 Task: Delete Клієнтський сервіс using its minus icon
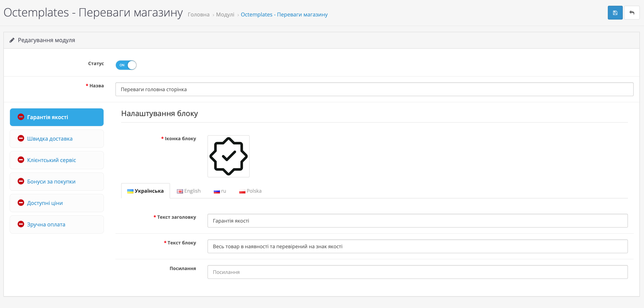click(x=21, y=160)
